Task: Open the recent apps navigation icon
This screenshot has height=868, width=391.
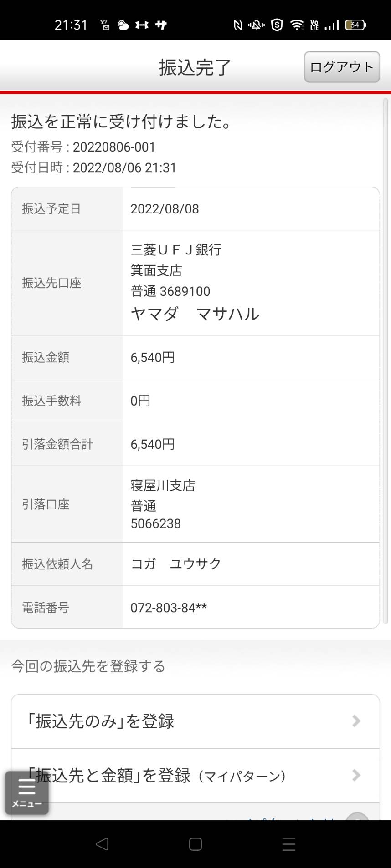Action: tap(289, 844)
